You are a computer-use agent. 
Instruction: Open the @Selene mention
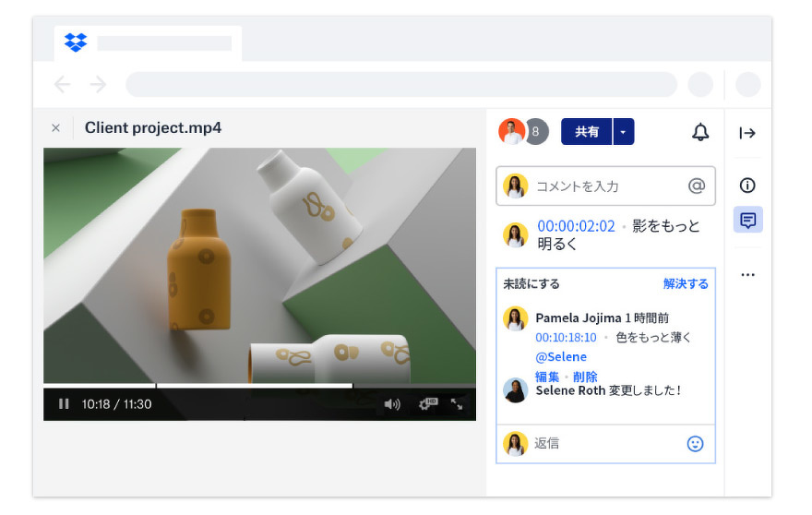click(561, 356)
